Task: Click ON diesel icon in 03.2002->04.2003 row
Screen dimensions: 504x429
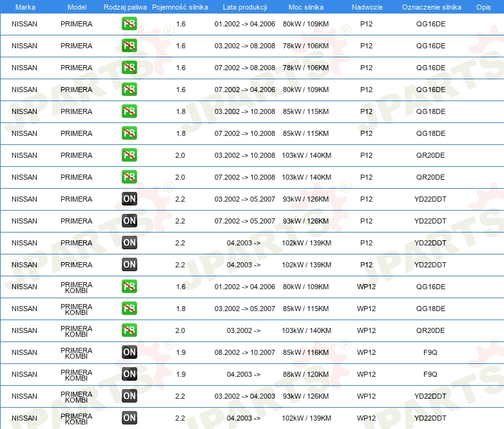Action: point(129,396)
